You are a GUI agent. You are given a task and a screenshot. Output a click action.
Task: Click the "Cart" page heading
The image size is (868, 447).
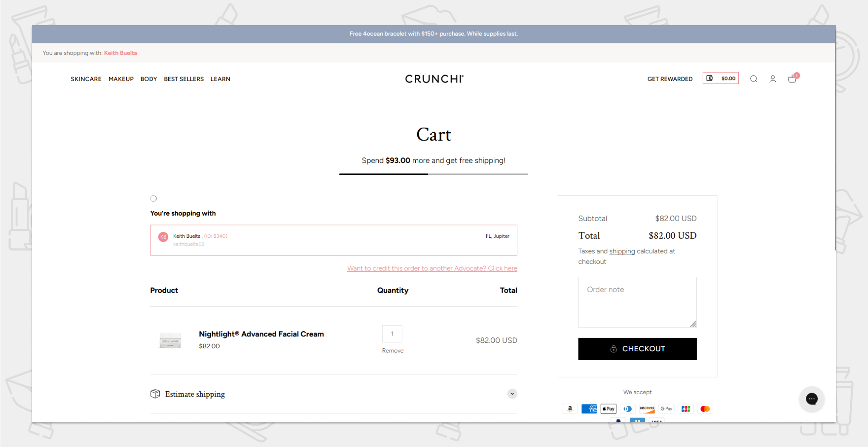(434, 134)
